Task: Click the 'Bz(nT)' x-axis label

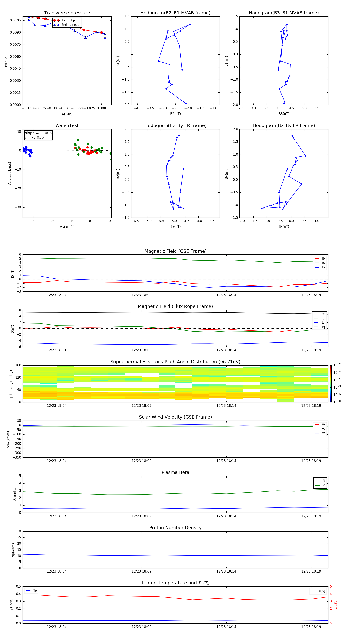Action: click(175, 227)
